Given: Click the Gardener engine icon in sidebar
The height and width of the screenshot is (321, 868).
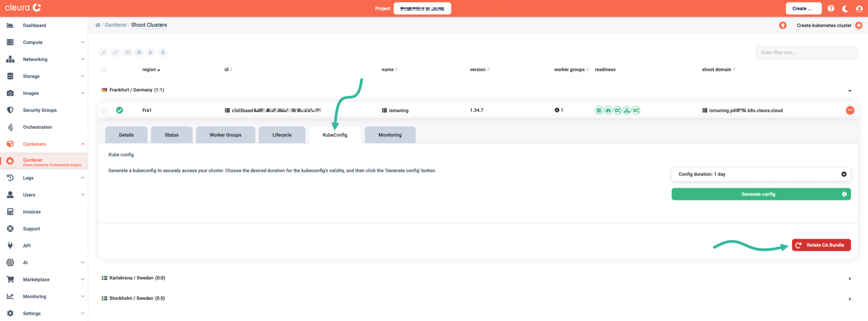Looking at the screenshot, I should click(x=10, y=161).
